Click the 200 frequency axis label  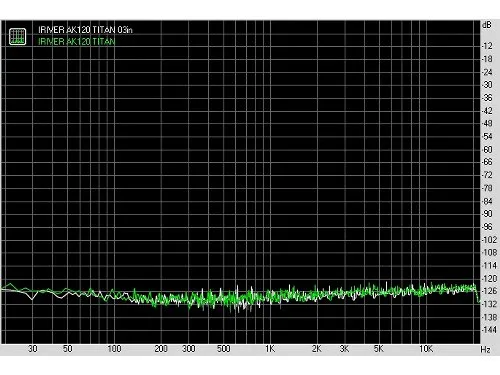click(x=161, y=349)
